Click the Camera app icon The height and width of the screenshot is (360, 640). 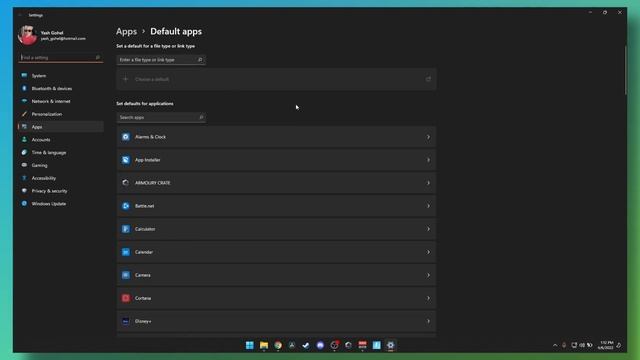click(x=126, y=275)
